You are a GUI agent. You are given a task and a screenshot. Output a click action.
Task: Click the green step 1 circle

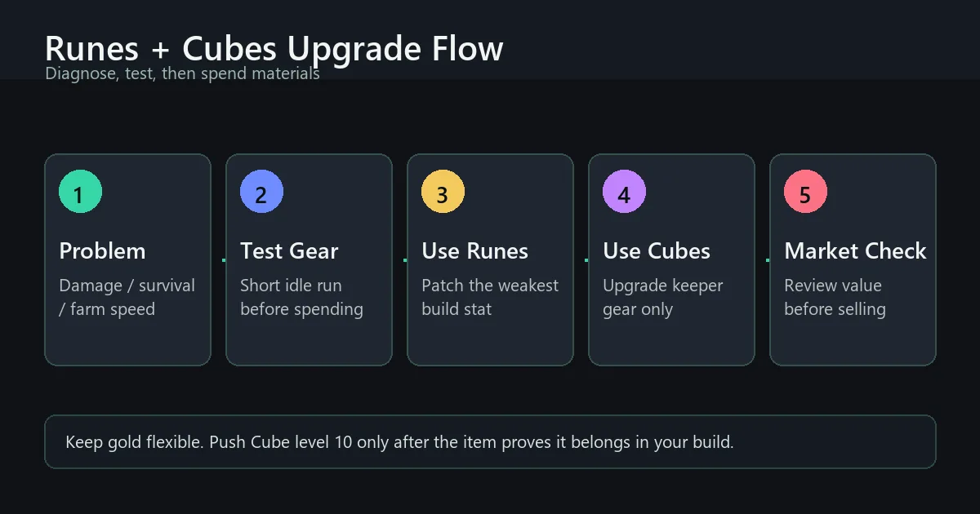tap(80, 193)
